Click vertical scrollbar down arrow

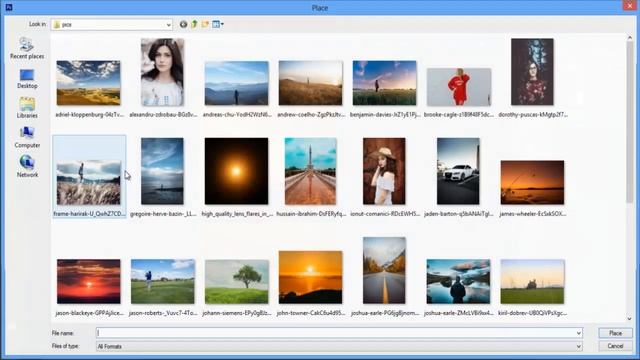tap(630, 319)
